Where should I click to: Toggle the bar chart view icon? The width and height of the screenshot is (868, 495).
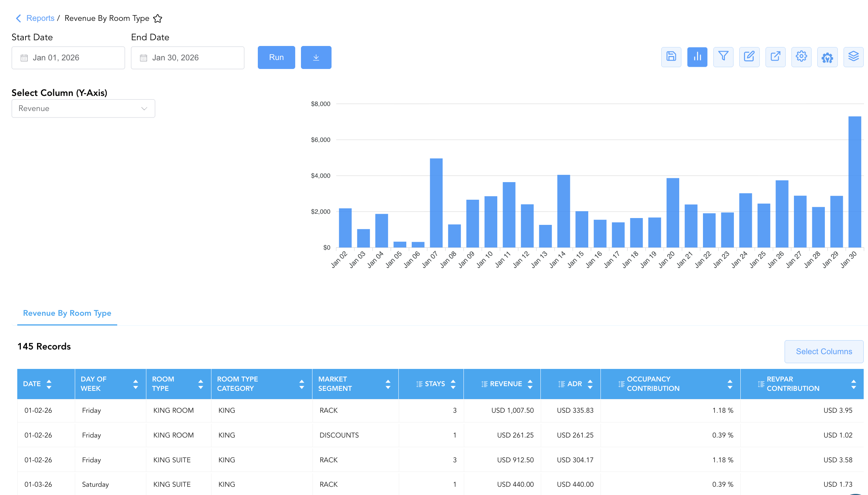pos(697,57)
